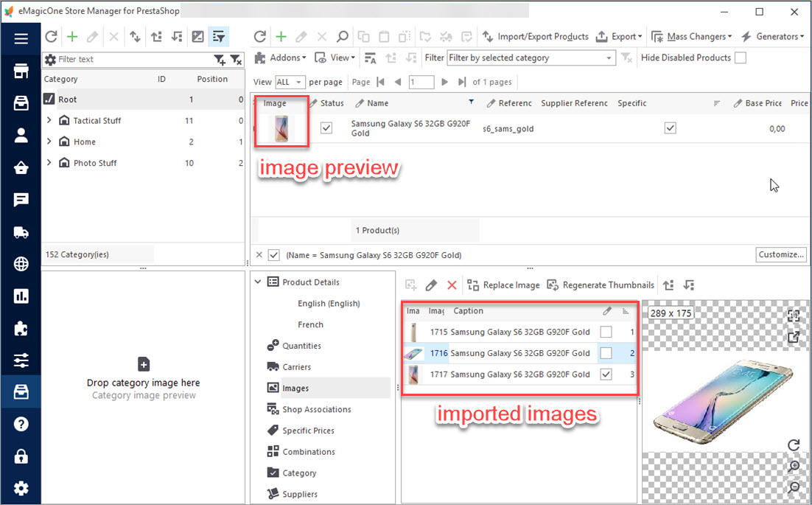
Task: Refresh the product list
Action: point(260,36)
